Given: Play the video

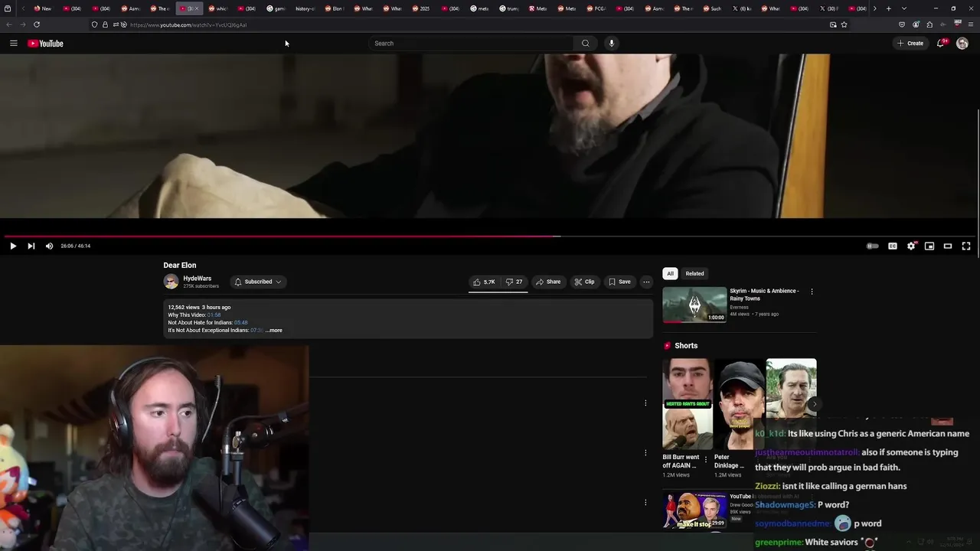Looking at the screenshot, I should click(x=13, y=246).
